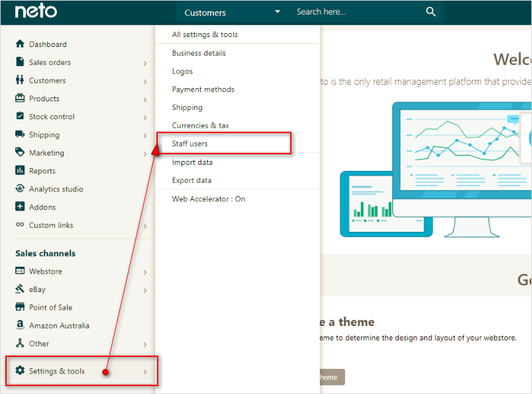Click the Settings & tools gear icon
This screenshot has height=394, width=532.
click(x=20, y=371)
